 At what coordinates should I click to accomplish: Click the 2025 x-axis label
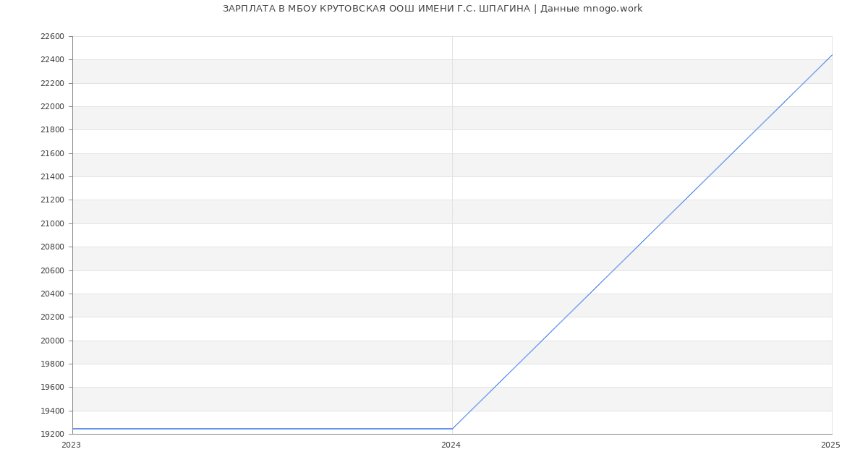click(830, 445)
